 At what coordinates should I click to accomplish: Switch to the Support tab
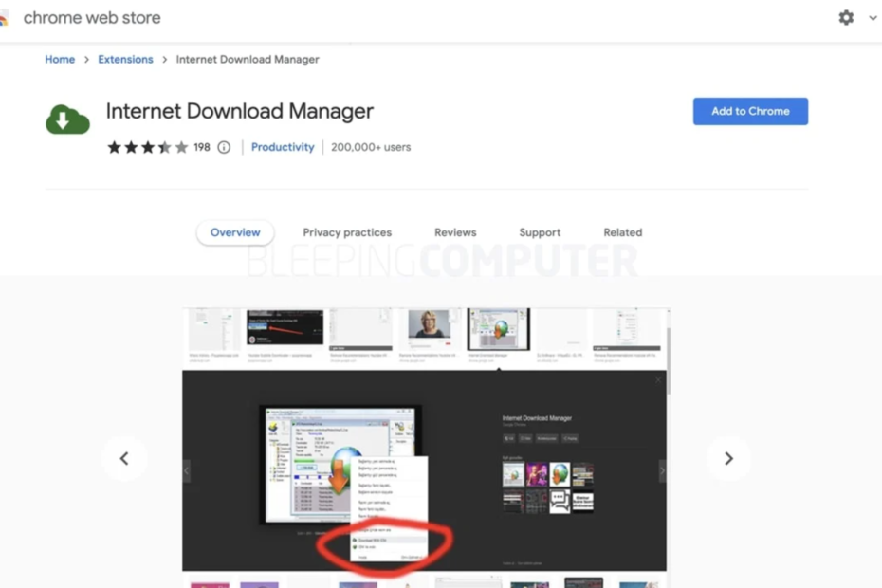click(x=540, y=232)
